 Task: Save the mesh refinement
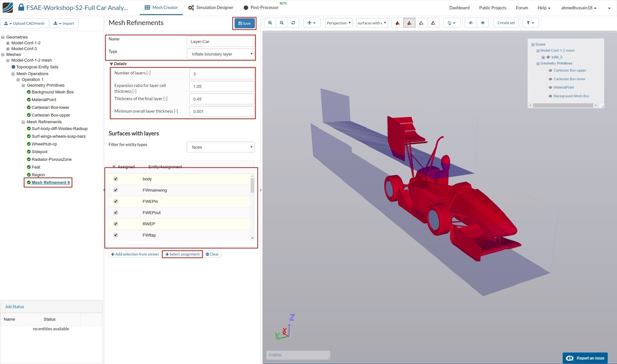coord(245,23)
